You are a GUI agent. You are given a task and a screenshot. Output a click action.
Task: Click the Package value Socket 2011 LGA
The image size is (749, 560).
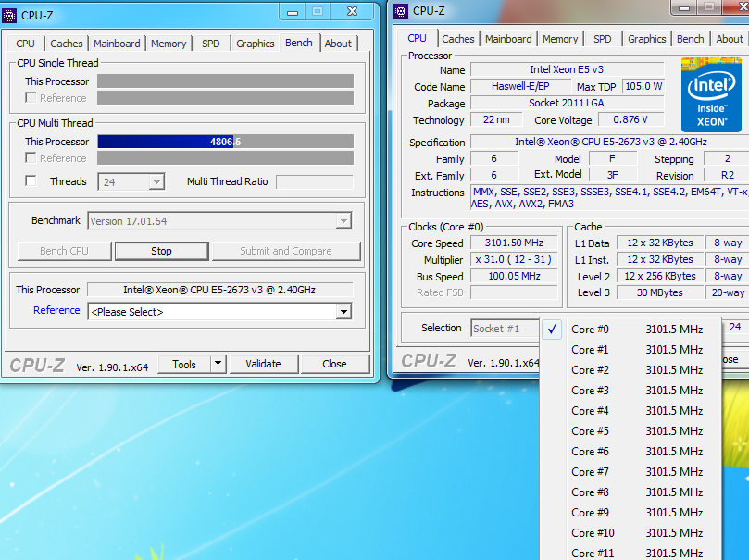pos(567,103)
